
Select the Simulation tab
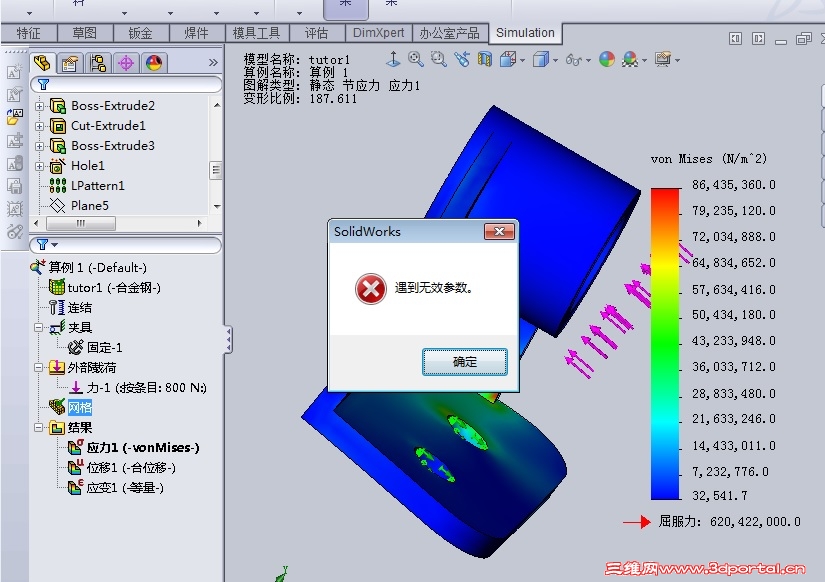tap(525, 33)
